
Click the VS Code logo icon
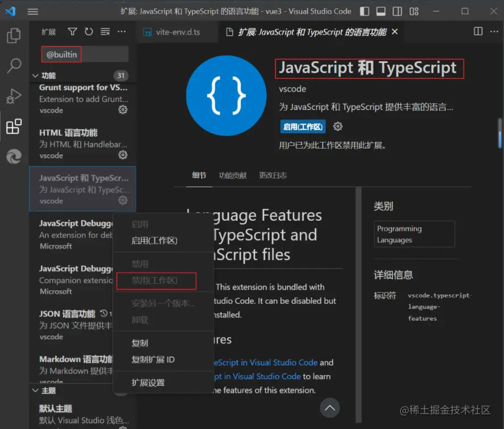click(x=11, y=11)
